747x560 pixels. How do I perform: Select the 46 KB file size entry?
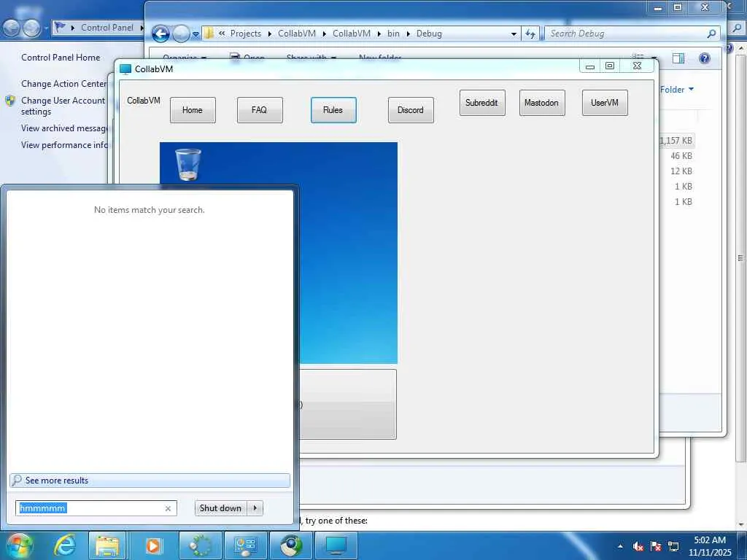[681, 156]
